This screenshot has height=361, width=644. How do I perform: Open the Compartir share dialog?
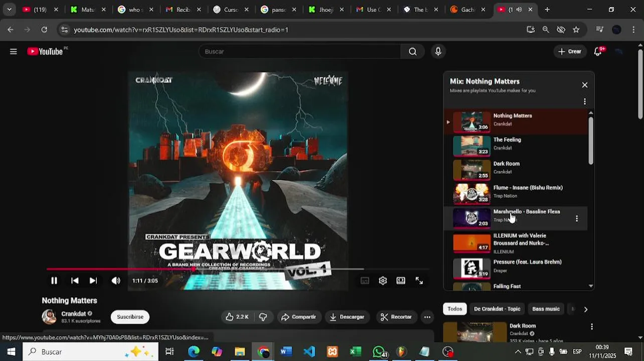click(299, 317)
